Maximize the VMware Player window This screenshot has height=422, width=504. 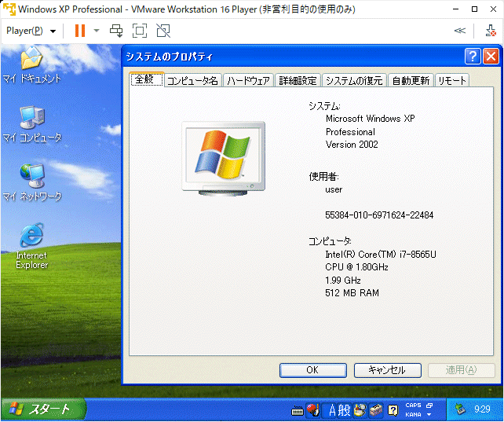coord(474,9)
